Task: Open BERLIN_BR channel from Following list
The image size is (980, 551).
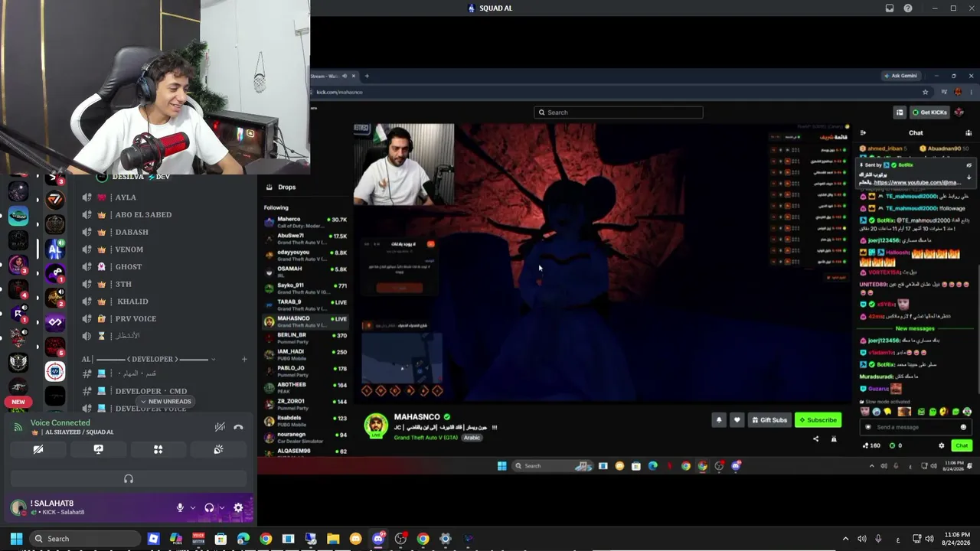Action: pos(305,338)
